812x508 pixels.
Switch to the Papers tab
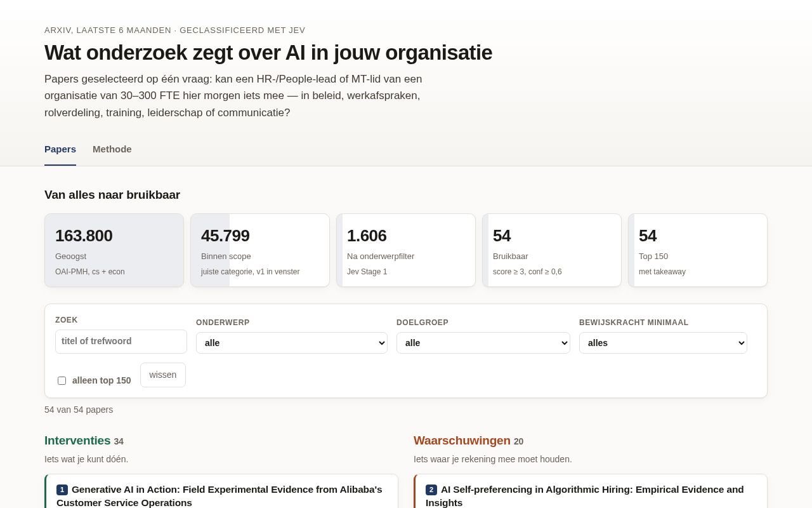coord(60,149)
